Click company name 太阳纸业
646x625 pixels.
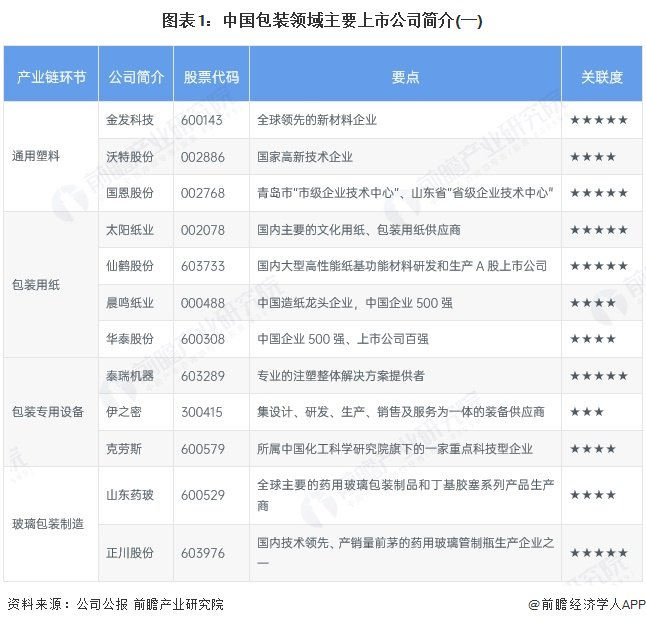[x=130, y=229]
